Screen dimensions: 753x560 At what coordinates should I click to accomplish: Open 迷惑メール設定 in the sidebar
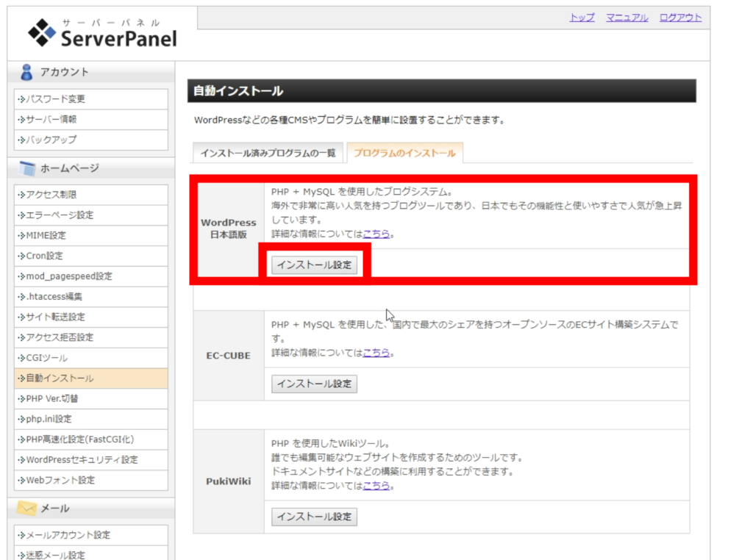(x=91, y=553)
